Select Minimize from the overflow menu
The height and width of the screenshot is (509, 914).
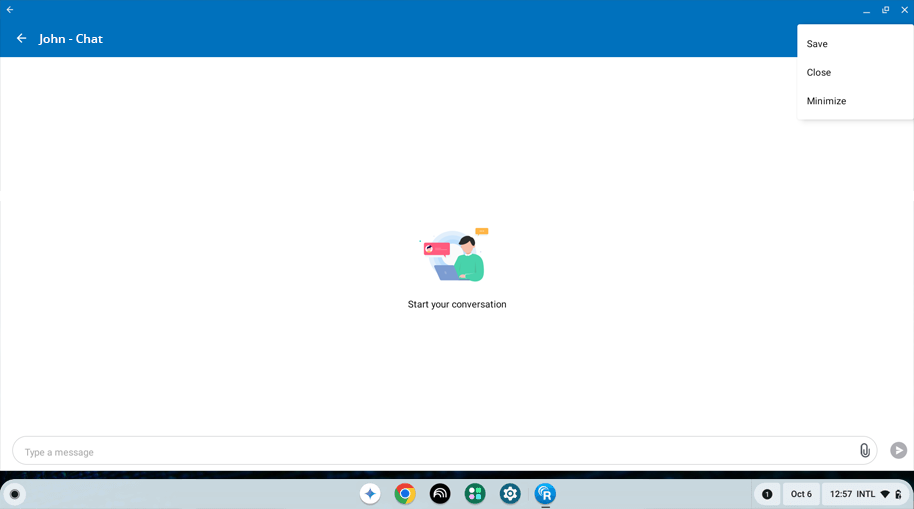tap(855, 101)
